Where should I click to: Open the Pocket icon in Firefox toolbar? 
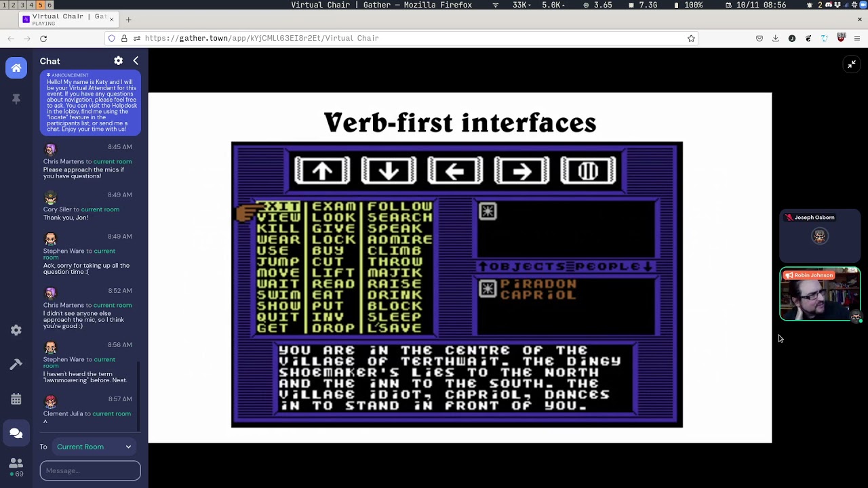(x=759, y=39)
